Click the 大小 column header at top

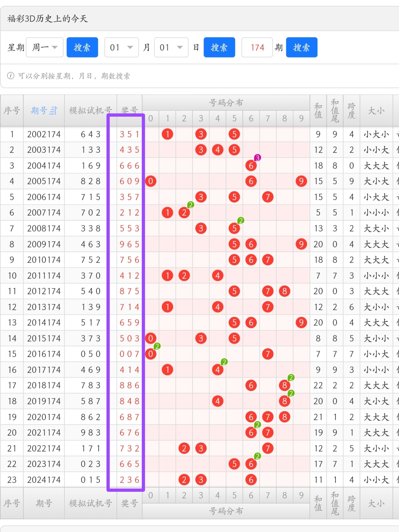pos(376,110)
